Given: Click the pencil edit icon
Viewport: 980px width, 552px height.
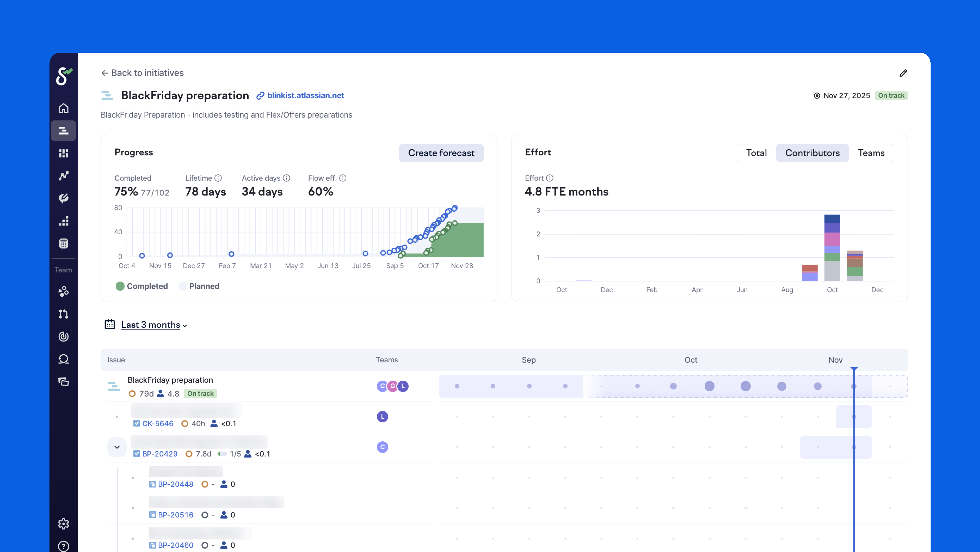Looking at the screenshot, I should point(903,73).
